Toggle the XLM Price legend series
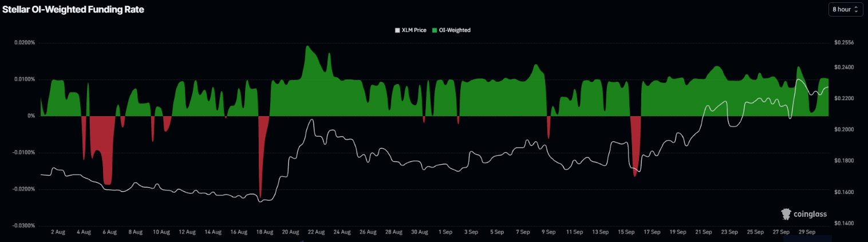Screen dimensions: 868x242 pos(411,30)
